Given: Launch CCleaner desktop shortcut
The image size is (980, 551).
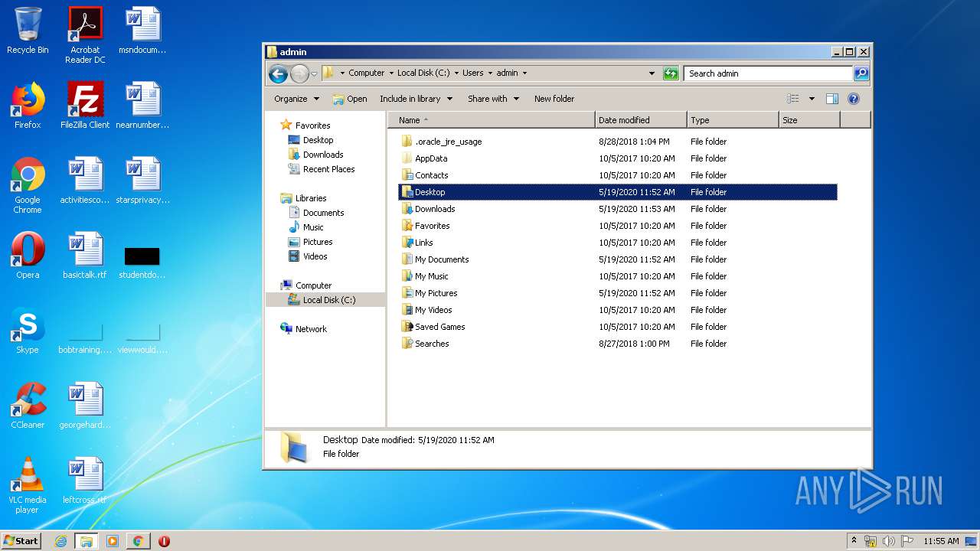Looking at the screenshot, I should (28, 406).
